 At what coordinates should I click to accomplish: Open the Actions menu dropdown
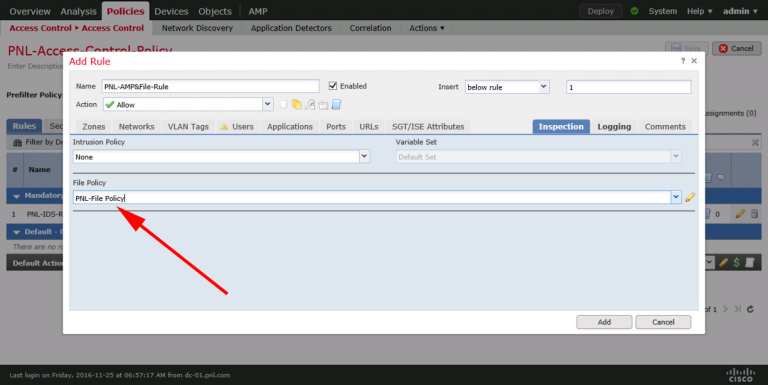coord(427,28)
